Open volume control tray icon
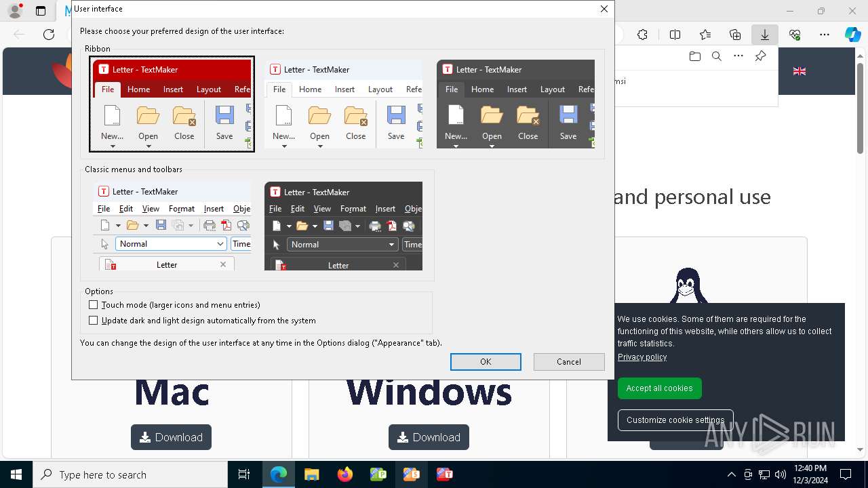Screen dimensions: 868x488 [x=781, y=474]
